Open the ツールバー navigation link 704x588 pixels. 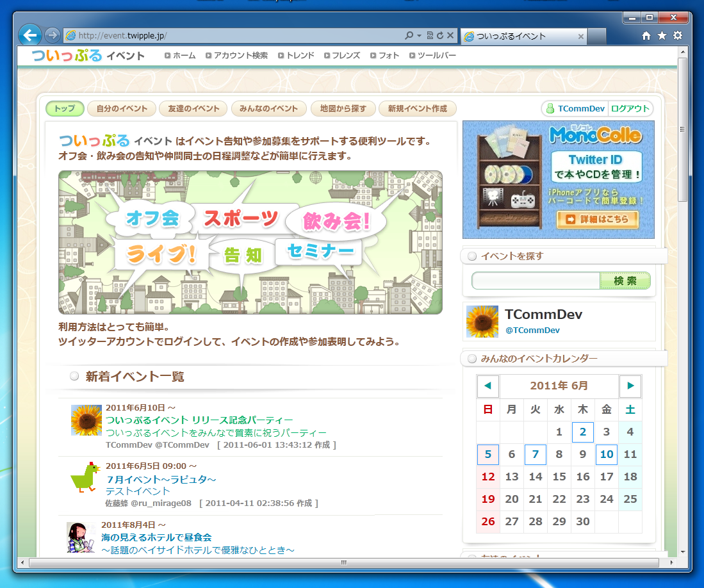(432, 56)
